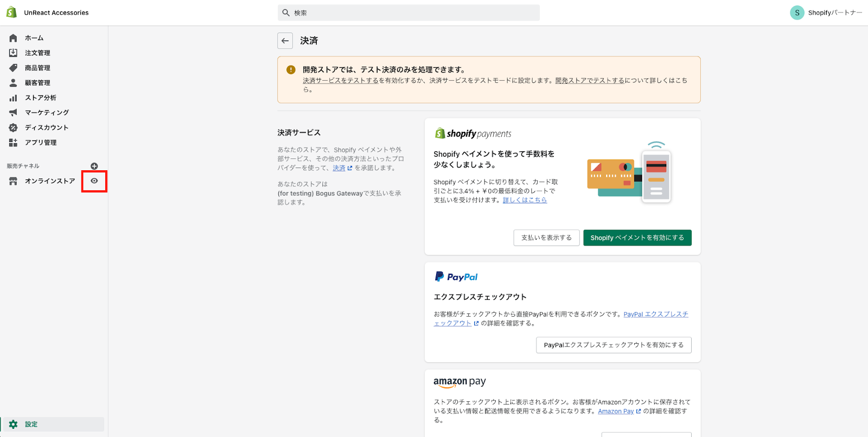
Task: Click the payment cards illustration
Action: click(x=630, y=172)
